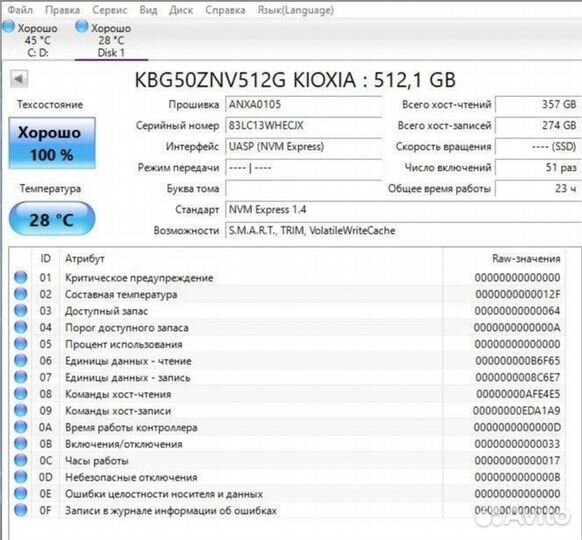Select attribute Порог доступного запаса

127,328
